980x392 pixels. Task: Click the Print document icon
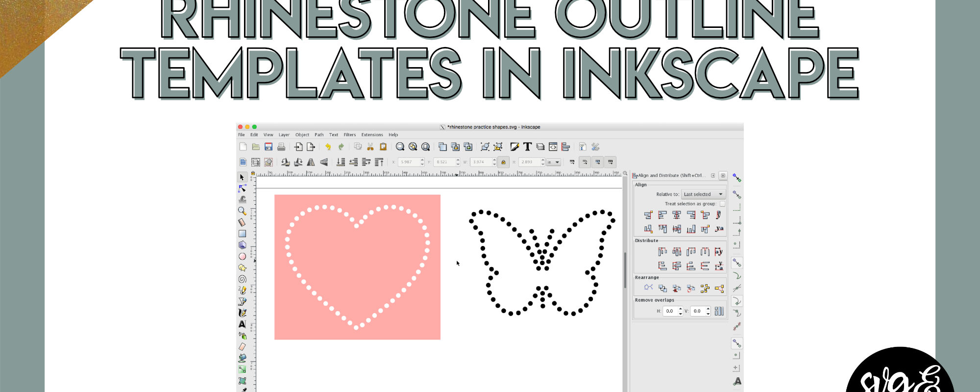281,147
